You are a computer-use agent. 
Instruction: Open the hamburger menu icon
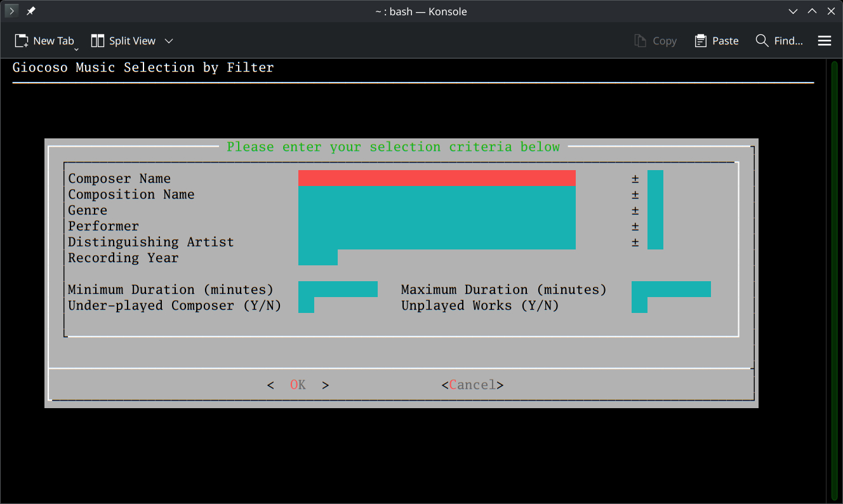(x=825, y=41)
